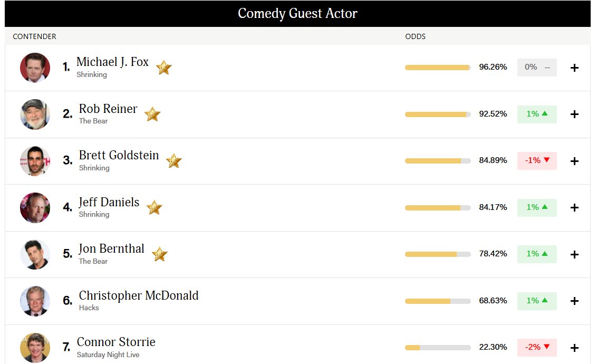Click the gold star beside Jon Bernthal

pos(160,254)
